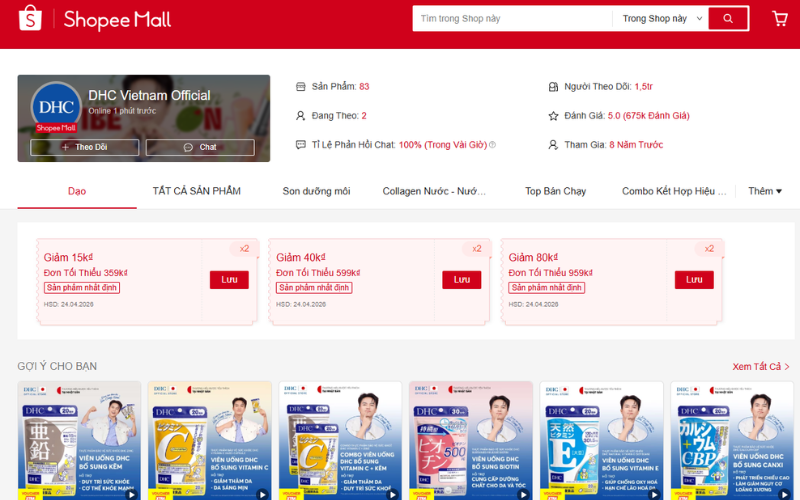Click the Sản phẩm nhất định tag on 15k₫ voucher

pyautogui.click(x=82, y=288)
